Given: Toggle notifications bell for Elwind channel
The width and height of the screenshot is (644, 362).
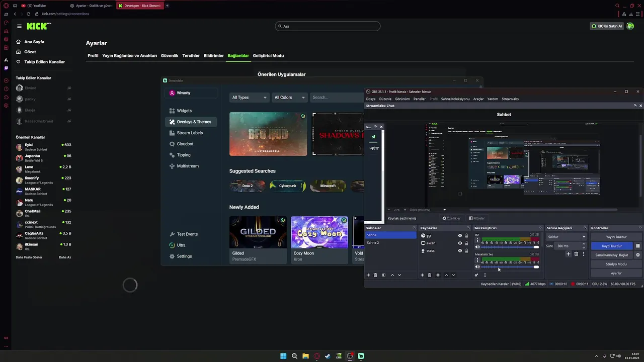Looking at the screenshot, I should point(69,88).
